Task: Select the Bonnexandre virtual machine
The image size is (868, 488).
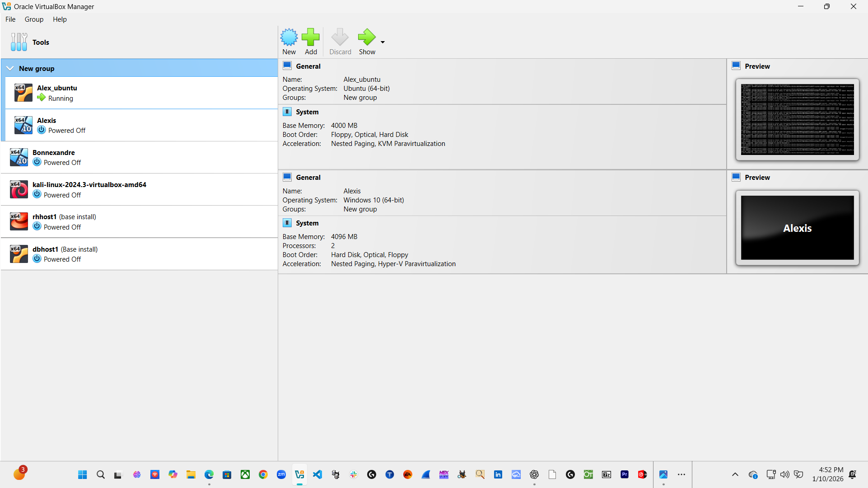Action: click(19, 157)
